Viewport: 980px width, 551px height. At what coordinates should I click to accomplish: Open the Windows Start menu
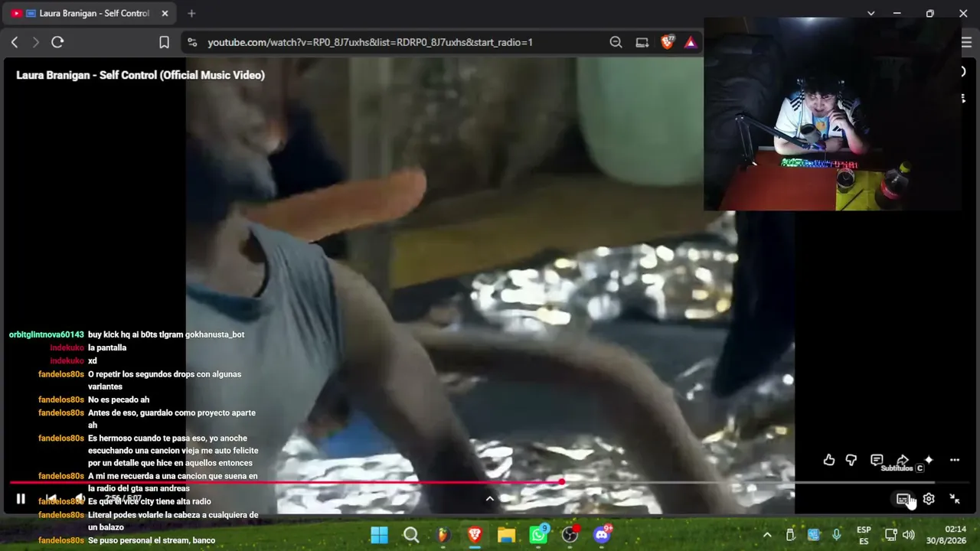point(379,535)
